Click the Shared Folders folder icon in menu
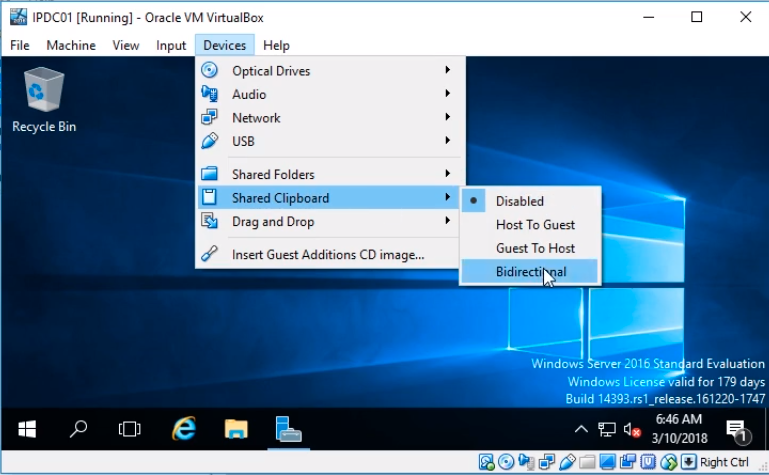 209,174
